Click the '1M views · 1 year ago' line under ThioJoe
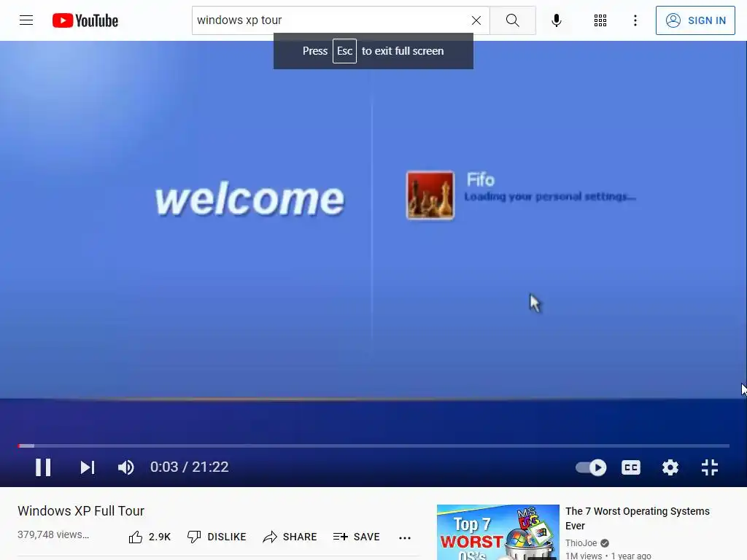This screenshot has width=747, height=560. (608, 556)
